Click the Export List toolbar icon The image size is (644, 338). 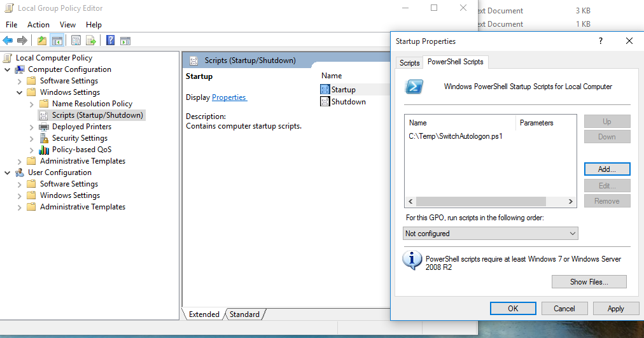point(91,40)
